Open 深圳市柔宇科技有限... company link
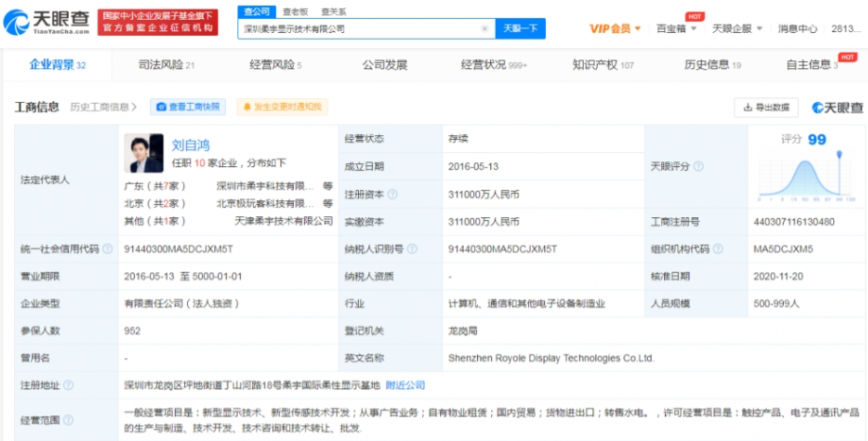Viewport: 868px width, 441px height. coord(265,186)
